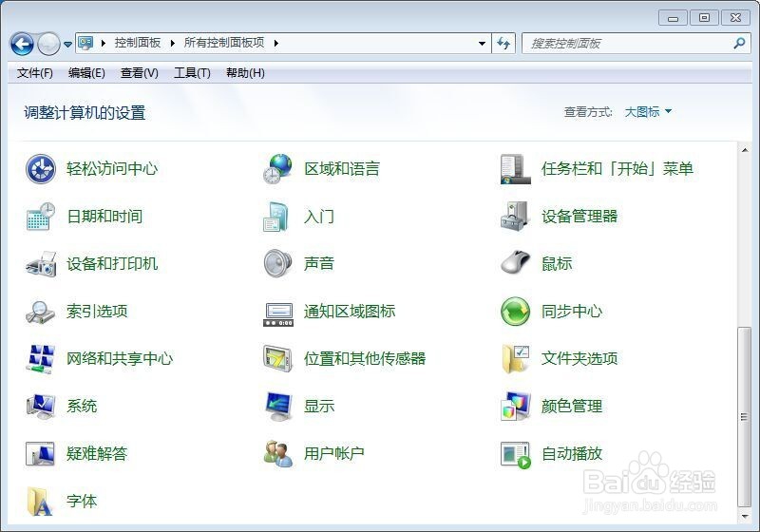Open the 任务栏和「开始」菜单 icon
This screenshot has height=532, width=760.
pos(515,168)
